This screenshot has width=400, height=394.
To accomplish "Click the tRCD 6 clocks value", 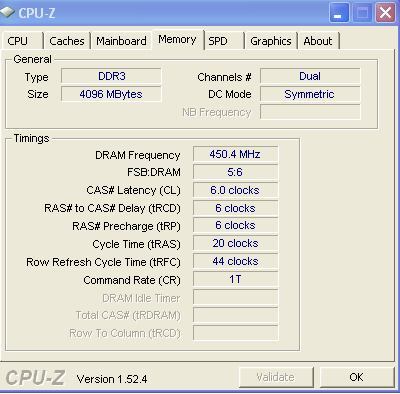I will point(235,208).
